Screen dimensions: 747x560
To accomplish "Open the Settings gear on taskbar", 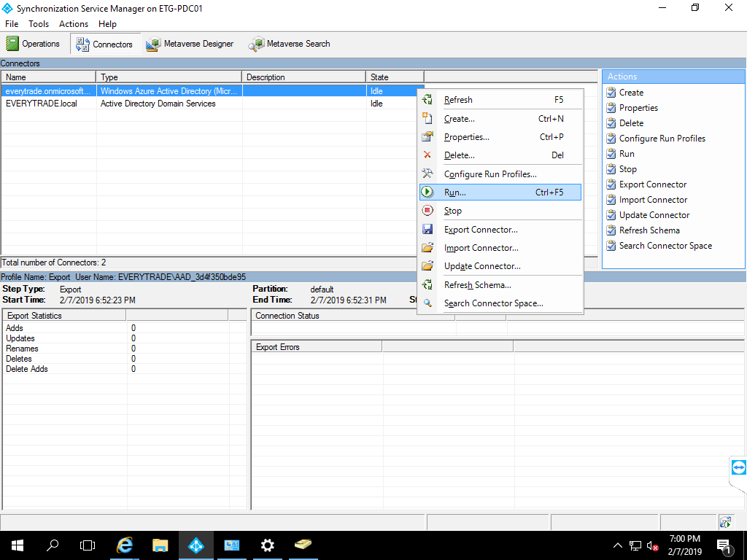I will [268, 545].
